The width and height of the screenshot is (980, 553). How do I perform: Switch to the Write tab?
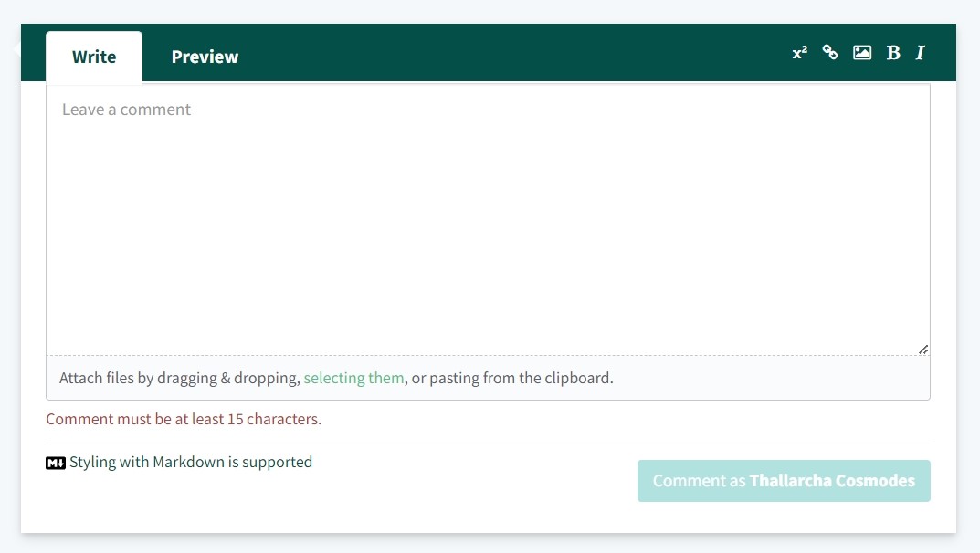pos(94,57)
